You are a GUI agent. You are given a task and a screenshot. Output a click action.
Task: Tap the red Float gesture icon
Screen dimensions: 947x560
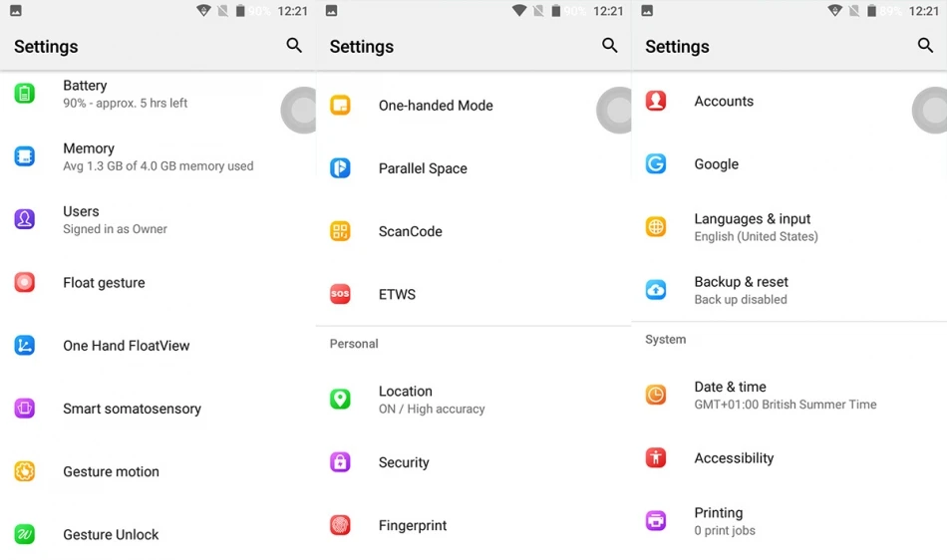tap(24, 282)
